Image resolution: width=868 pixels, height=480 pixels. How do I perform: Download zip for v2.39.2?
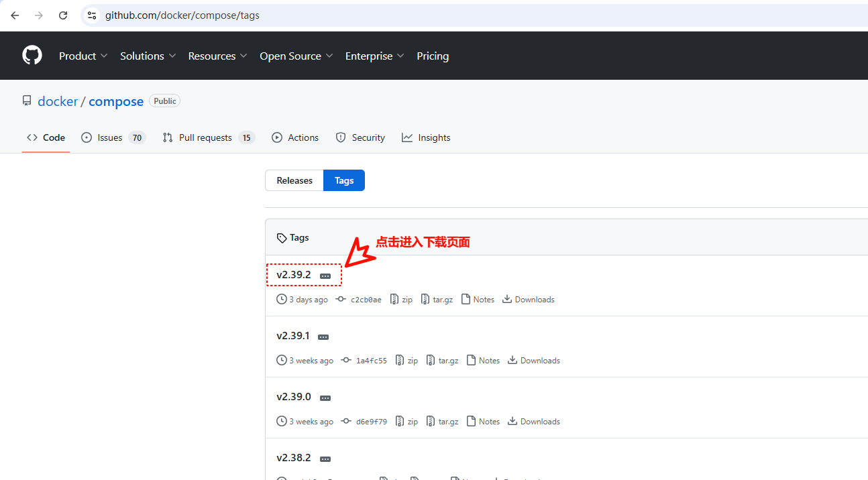point(401,300)
